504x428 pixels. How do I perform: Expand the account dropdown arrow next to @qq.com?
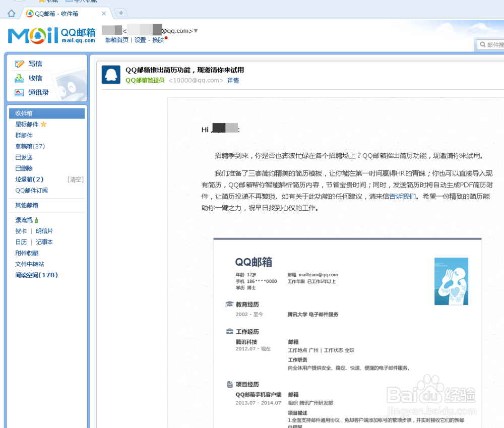[196, 31]
